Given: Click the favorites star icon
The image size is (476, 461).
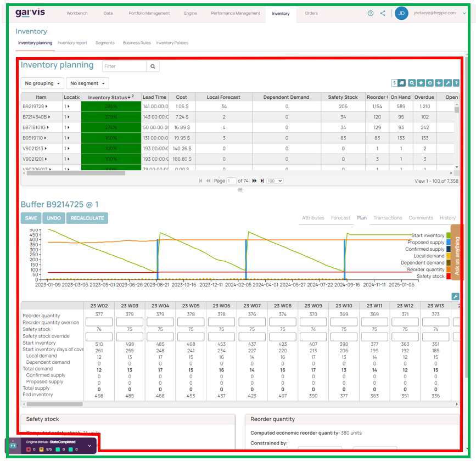Looking at the screenshot, I should pyautogui.click(x=421, y=82).
